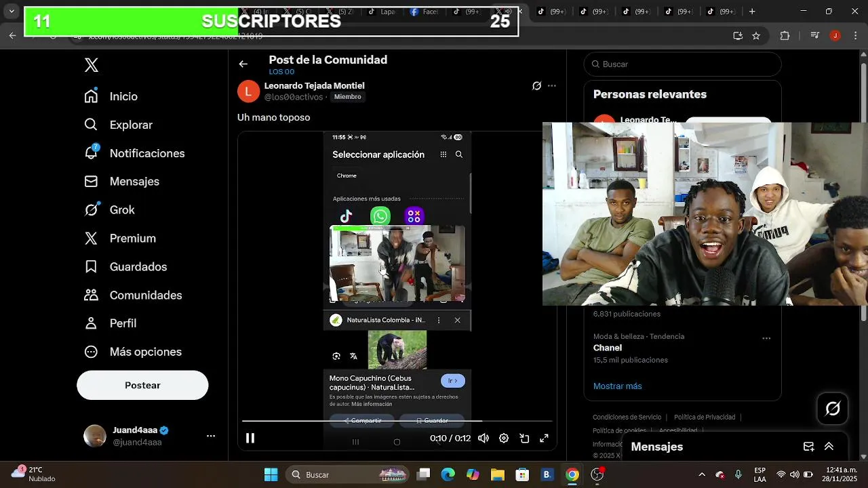
Task: Open browser extensions puzzle icon
Action: (785, 36)
